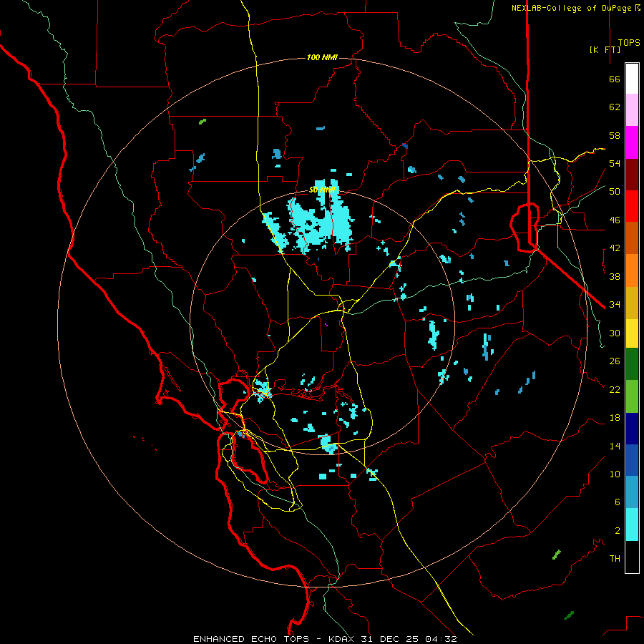Click the [K FT] units label
Viewport: 644px width, 644px height.
click(605, 49)
